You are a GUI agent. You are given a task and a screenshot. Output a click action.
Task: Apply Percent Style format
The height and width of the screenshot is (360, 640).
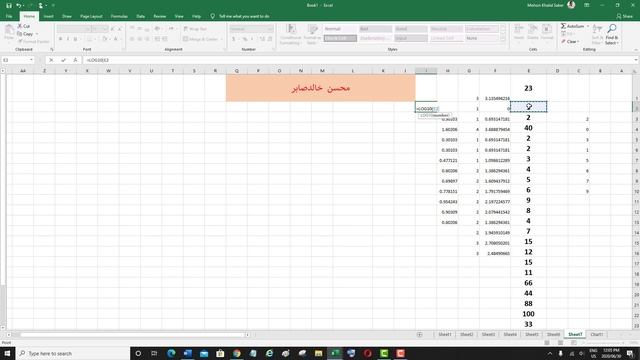click(245, 39)
